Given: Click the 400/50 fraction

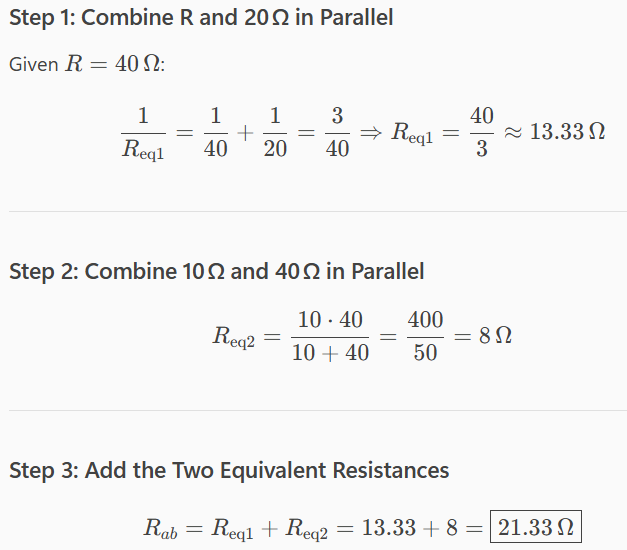Looking at the screenshot, I should click(425, 337).
